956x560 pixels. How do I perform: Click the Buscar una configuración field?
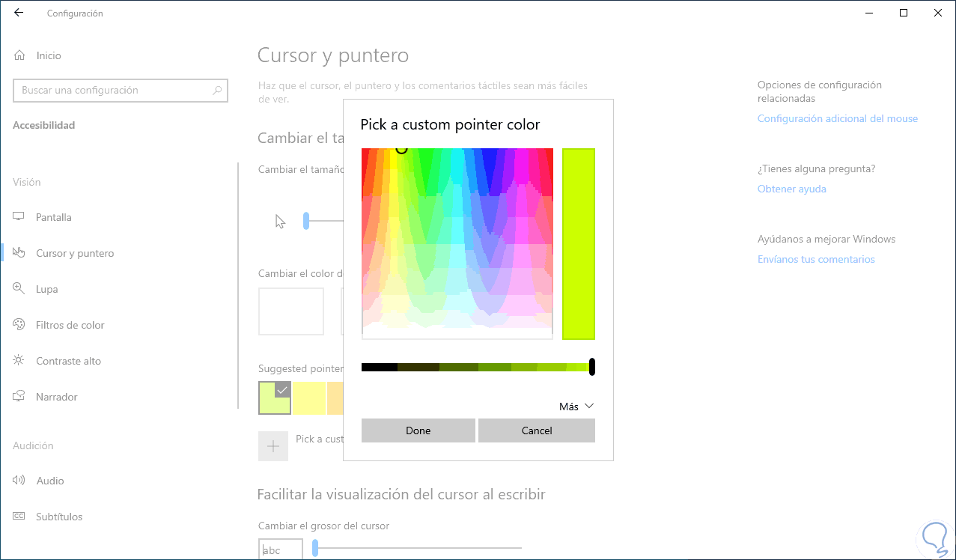pyautogui.click(x=112, y=91)
